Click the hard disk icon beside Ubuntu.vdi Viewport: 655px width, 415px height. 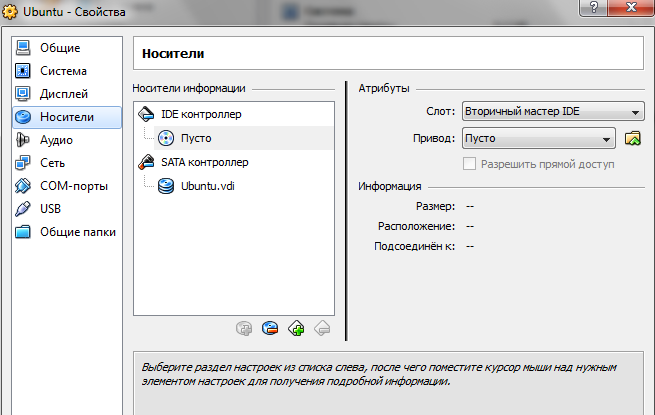coord(166,186)
